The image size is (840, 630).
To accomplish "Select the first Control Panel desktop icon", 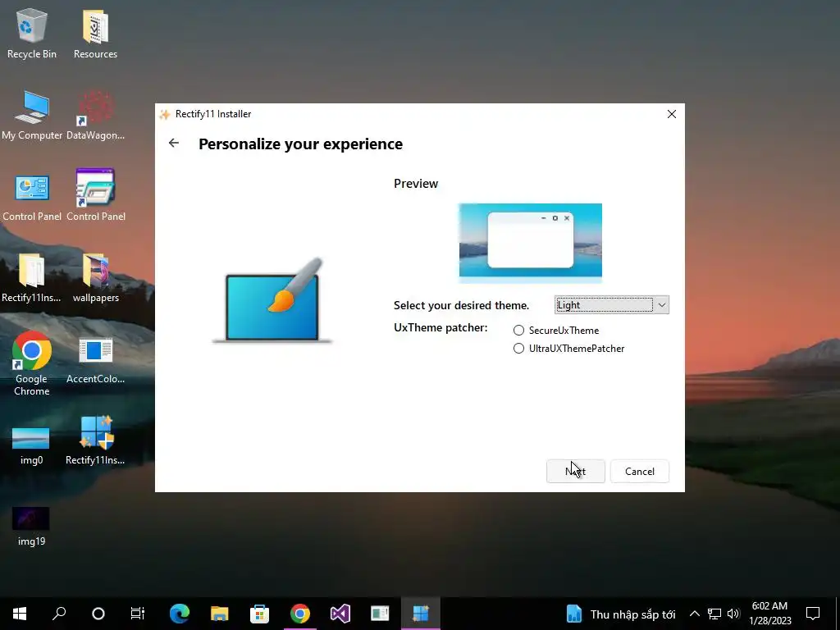I will click(x=32, y=196).
